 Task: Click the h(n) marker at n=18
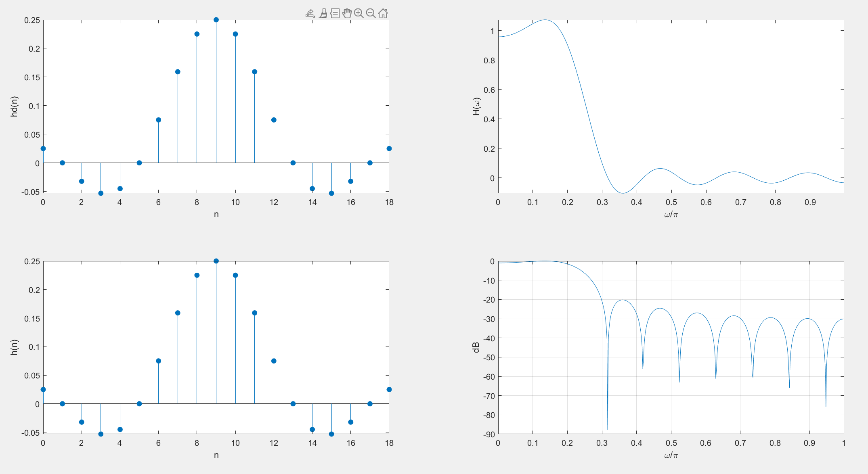(x=389, y=389)
